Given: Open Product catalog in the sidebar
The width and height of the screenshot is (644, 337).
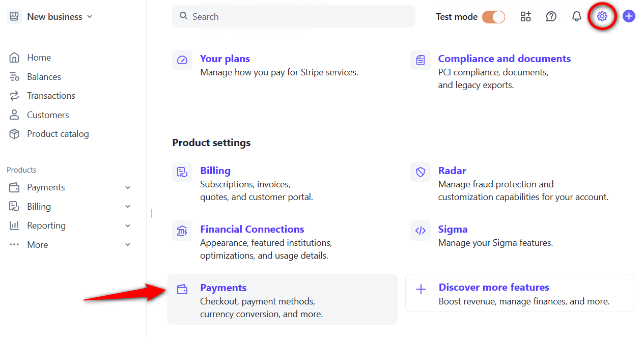Looking at the screenshot, I should pos(58,134).
